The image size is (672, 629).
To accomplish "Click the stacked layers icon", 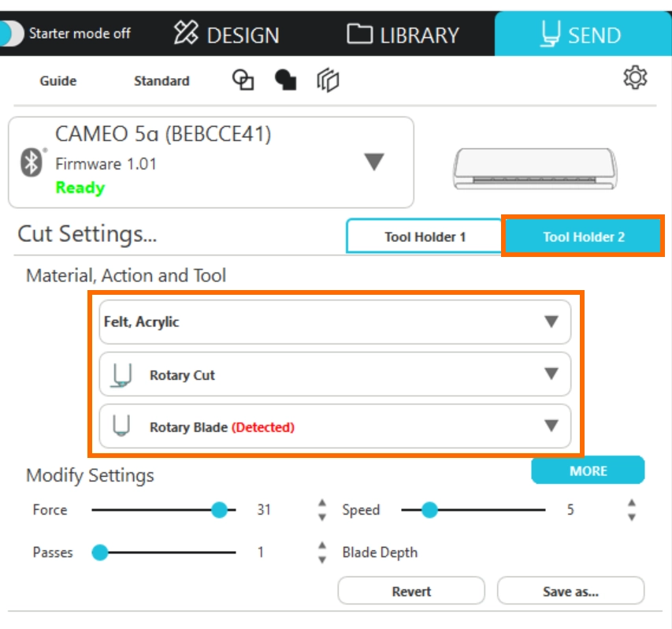I will tap(328, 80).
